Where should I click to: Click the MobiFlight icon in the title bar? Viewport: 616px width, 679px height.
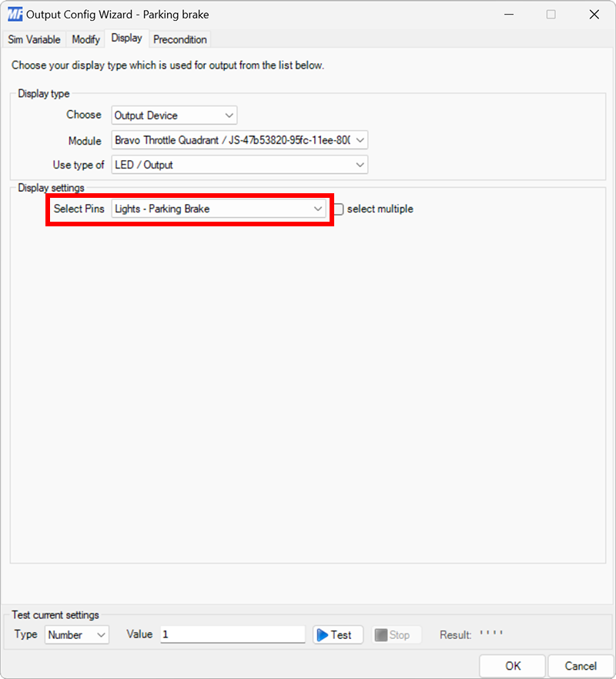pos(15,14)
